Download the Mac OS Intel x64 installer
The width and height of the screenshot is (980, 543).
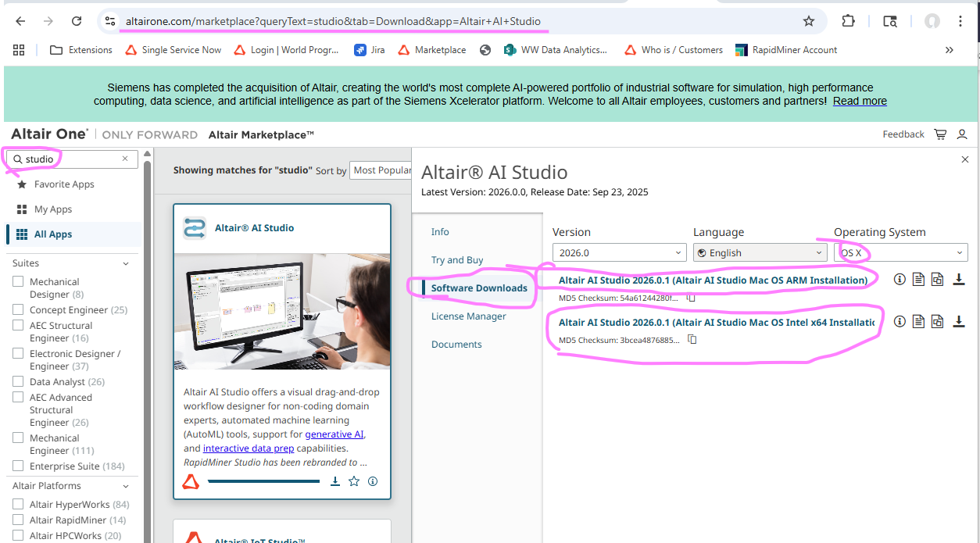click(x=959, y=321)
